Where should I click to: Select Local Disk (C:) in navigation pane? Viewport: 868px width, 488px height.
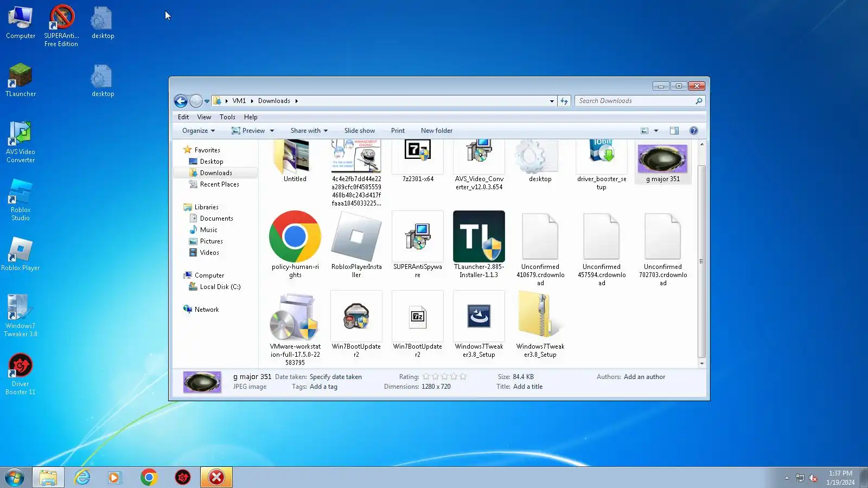coord(220,287)
